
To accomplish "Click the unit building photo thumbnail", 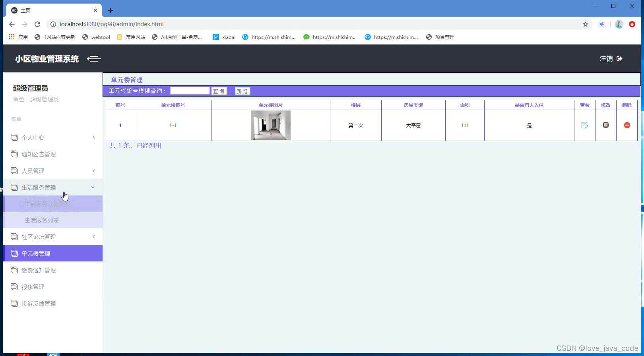I will 271,125.
